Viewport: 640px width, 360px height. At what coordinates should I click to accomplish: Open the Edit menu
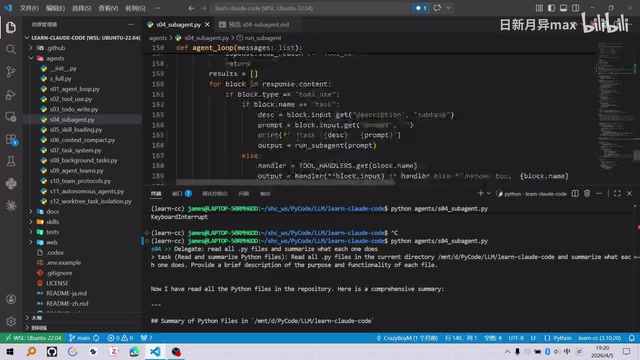(x=55, y=8)
